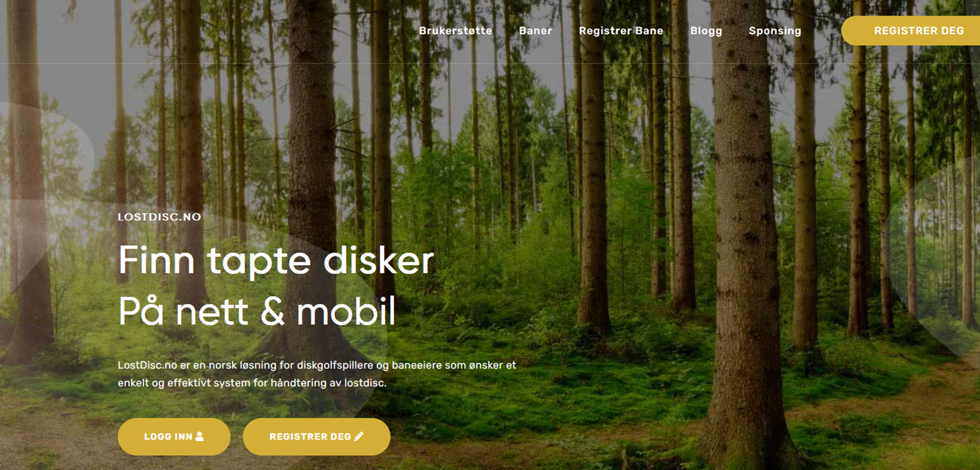
Task: Click the headline line 'På nett & mobil'
Action: click(257, 311)
